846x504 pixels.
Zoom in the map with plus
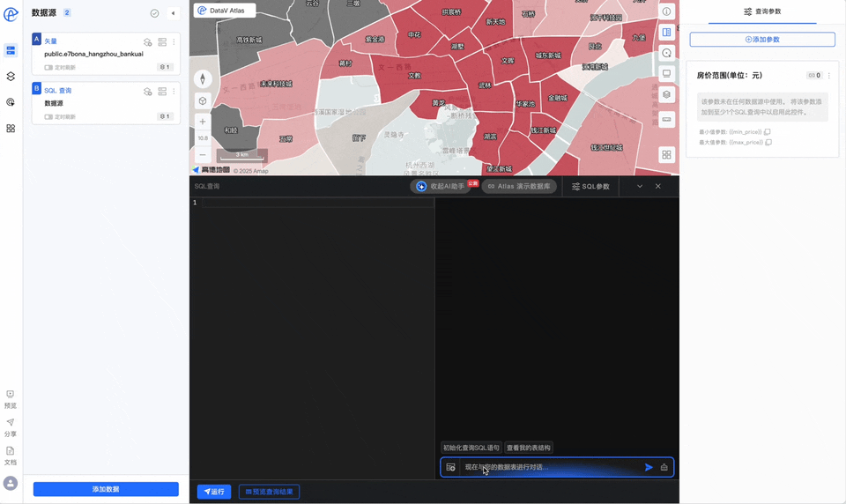203,122
